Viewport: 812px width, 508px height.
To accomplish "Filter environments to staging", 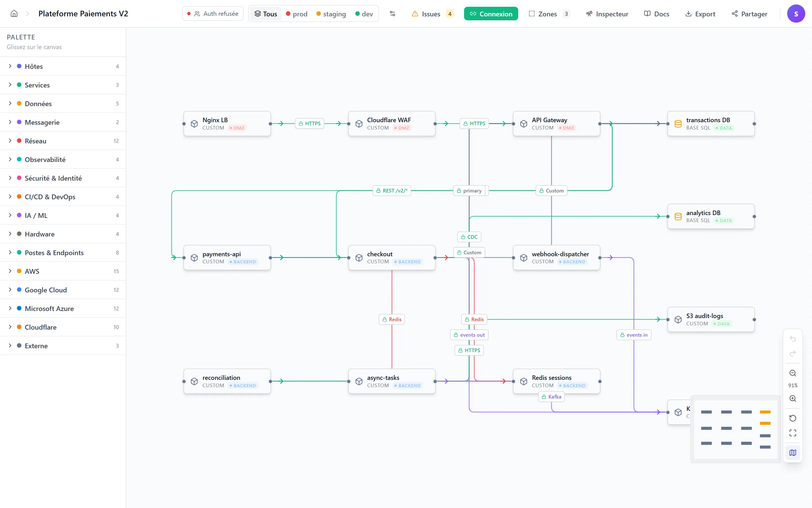I will tap(331, 14).
